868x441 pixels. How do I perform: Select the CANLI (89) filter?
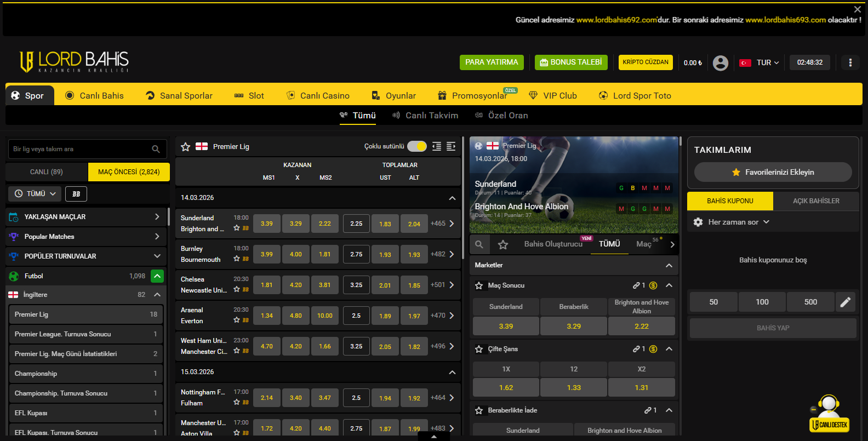(x=47, y=172)
